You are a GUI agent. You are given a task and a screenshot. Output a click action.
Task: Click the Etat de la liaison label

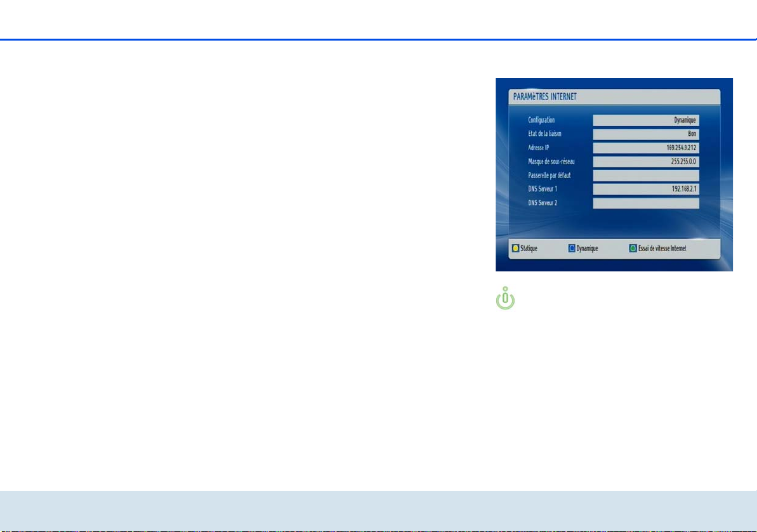pyautogui.click(x=544, y=134)
